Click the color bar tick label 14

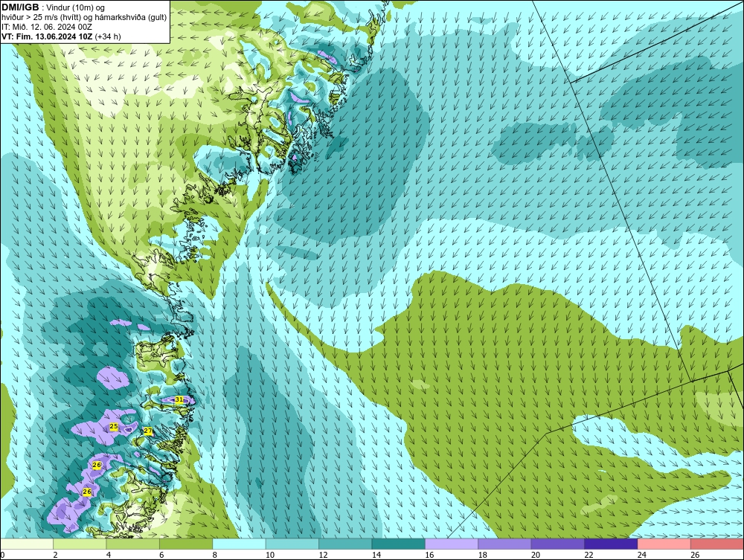[376, 555]
